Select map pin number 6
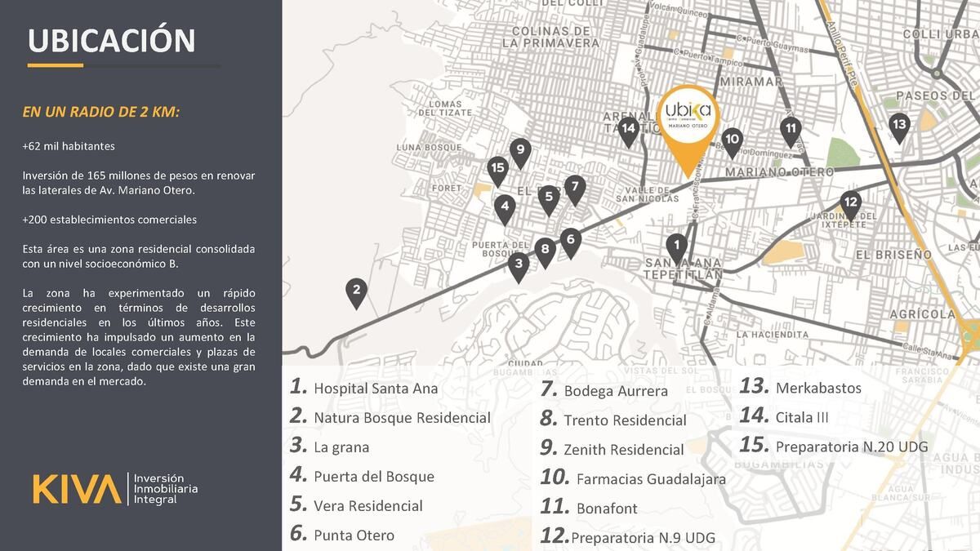980x551 pixels. coord(571,243)
